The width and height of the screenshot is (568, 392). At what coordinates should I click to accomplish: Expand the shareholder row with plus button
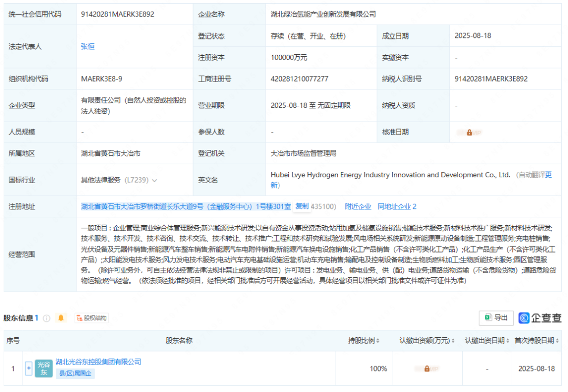29,368
